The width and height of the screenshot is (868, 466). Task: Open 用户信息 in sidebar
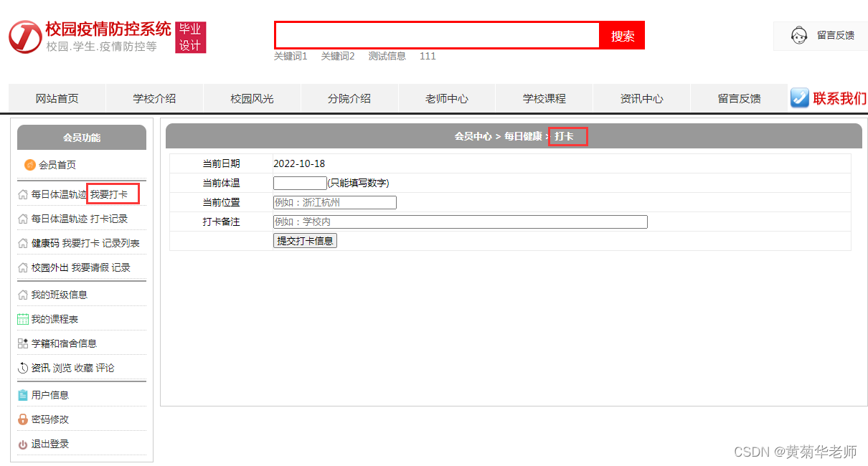coord(50,395)
